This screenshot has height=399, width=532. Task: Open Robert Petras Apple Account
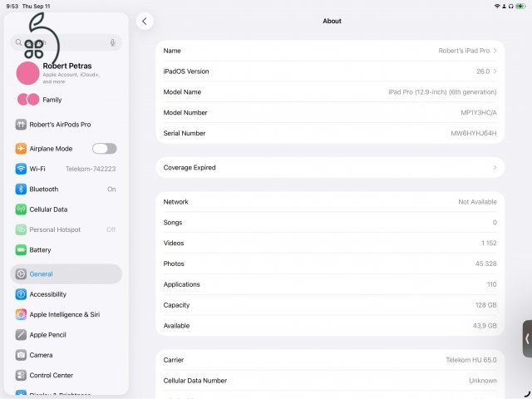(x=66, y=73)
